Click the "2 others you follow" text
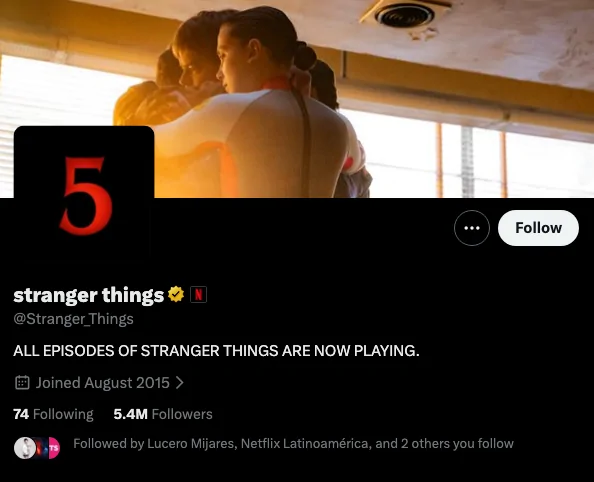This screenshot has width=594, height=482. tap(457, 443)
